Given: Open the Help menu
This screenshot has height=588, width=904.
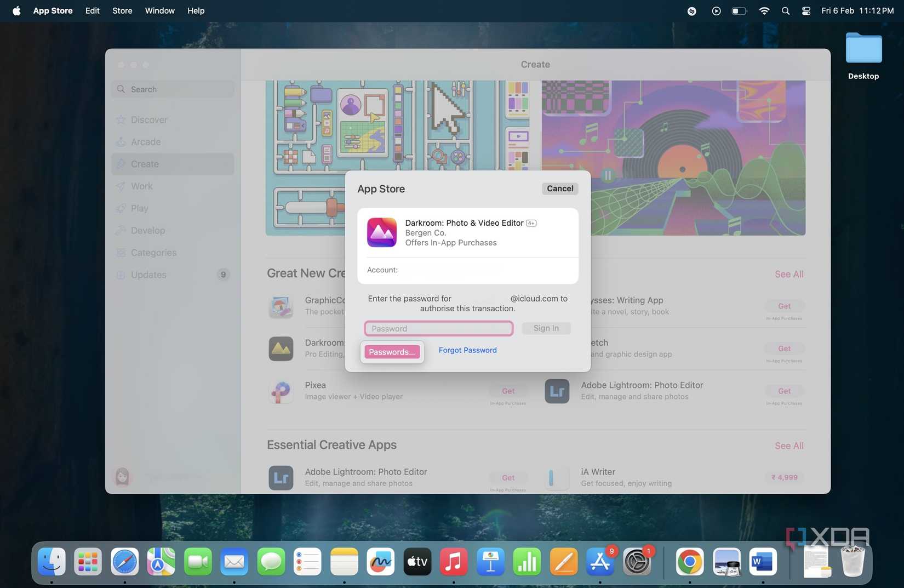Looking at the screenshot, I should pos(196,10).
